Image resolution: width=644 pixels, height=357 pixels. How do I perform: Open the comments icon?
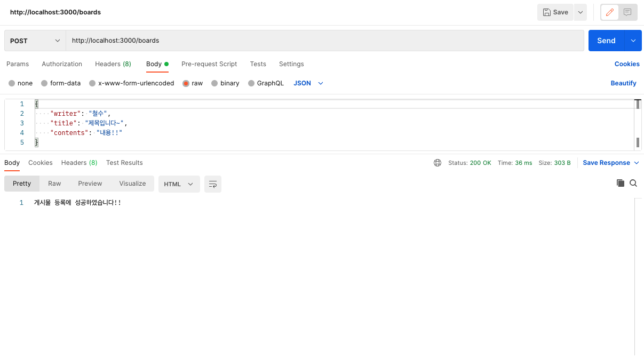pyautogui.click(x=627, y=12)
